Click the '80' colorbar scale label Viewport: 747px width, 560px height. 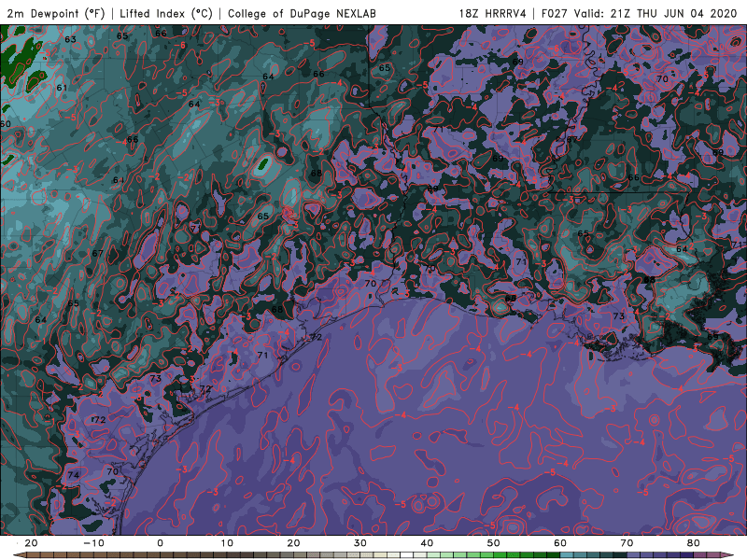click(694, 543)
